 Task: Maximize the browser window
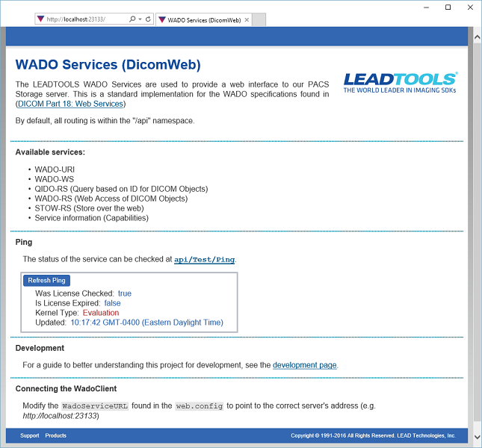click(x=448, y=7)
